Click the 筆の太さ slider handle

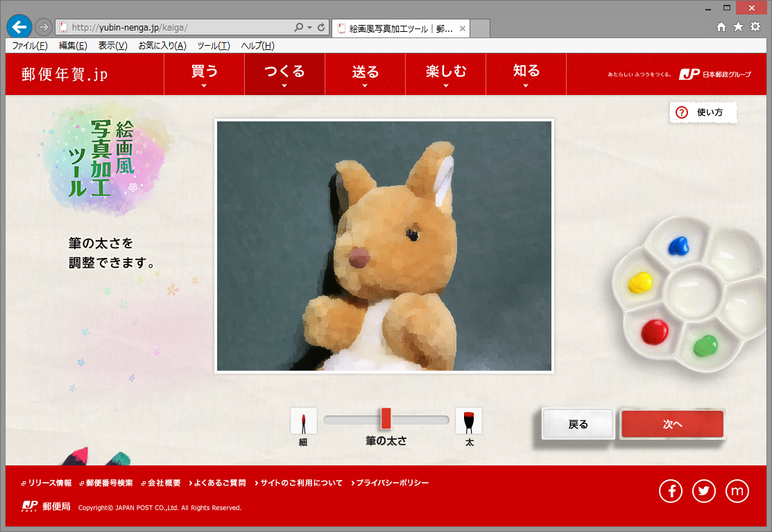tap(386, 419)
